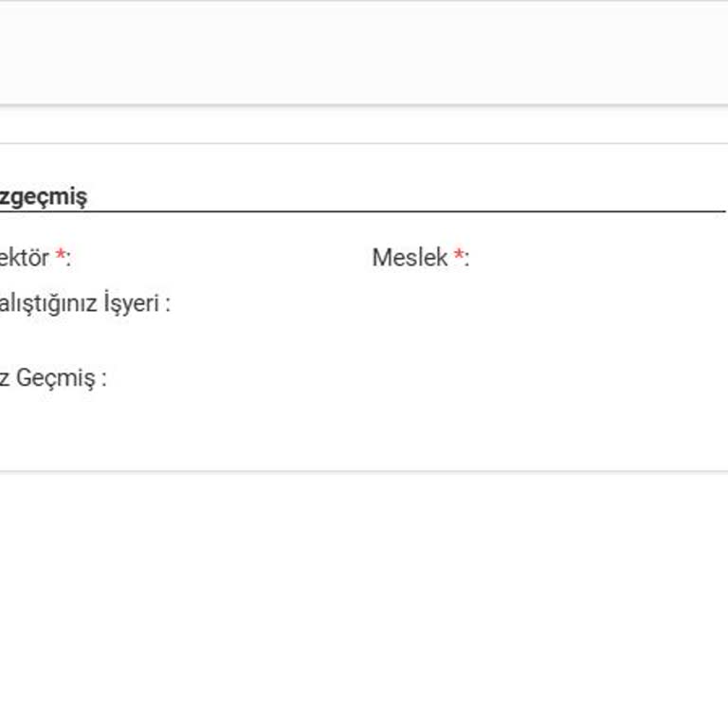Click the empty space right of Çalıştığınız İşyeri
This screenshot has height=728, width=728.
point(427,304)
